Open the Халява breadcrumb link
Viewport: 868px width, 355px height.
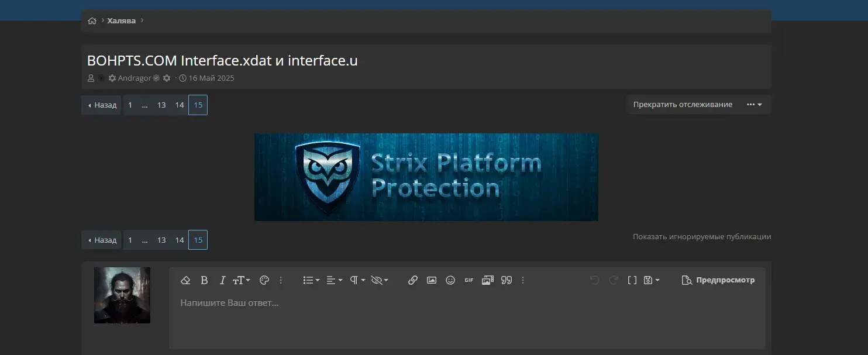[x=121, y=21]
